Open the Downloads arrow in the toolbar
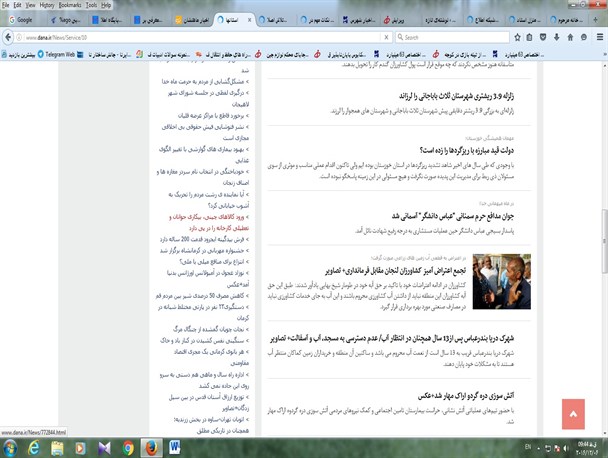This screenshot has width=608, height=458. tap(556, 37)
